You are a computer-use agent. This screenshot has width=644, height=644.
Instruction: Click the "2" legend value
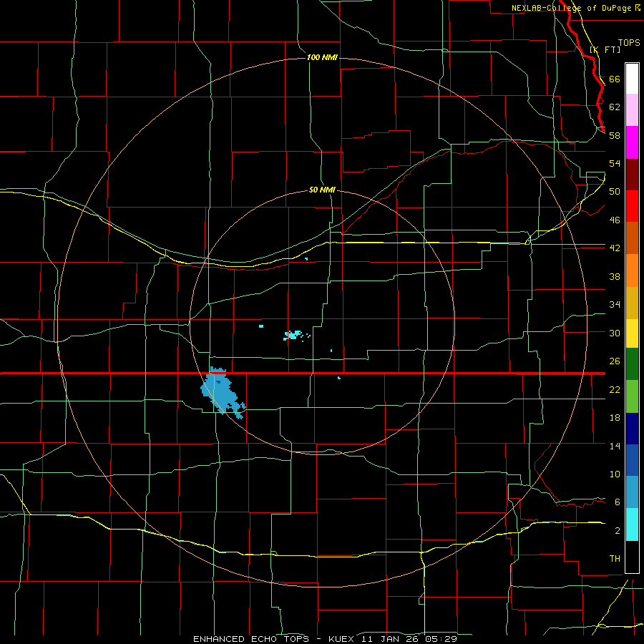pyautogui.click(x=618, y=531)
